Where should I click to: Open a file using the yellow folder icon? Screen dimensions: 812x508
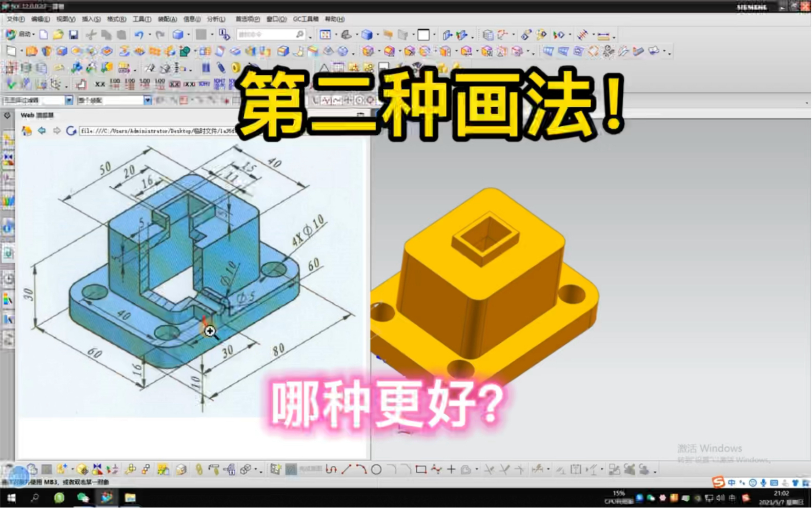[x=58, y=34]
